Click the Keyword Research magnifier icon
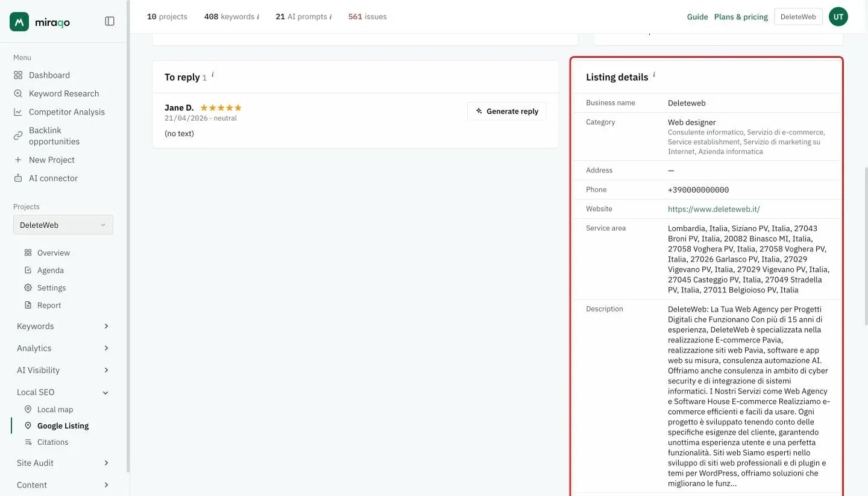Viewport: 868px width, 496px height. (18, 93)
